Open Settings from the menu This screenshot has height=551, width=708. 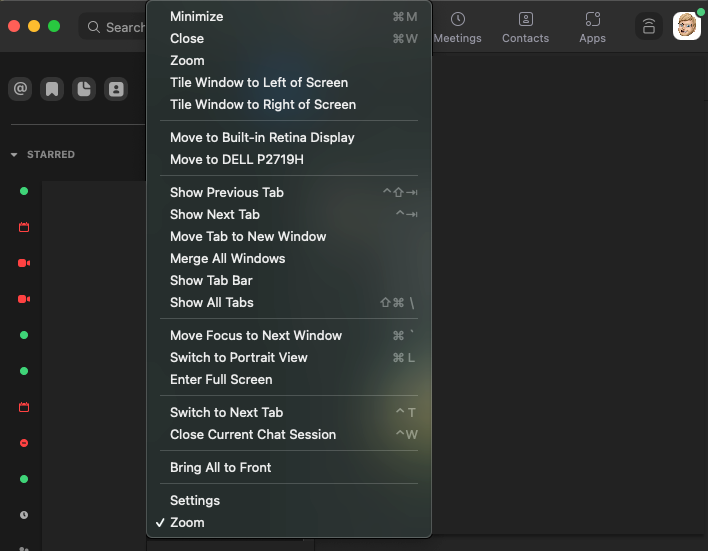tap(194, 500)
